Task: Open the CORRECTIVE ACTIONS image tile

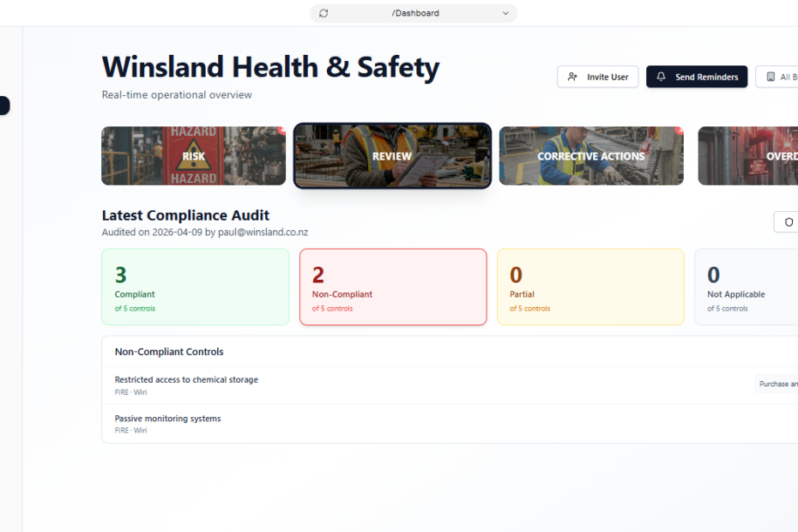Action: click(x=591, y=156)
